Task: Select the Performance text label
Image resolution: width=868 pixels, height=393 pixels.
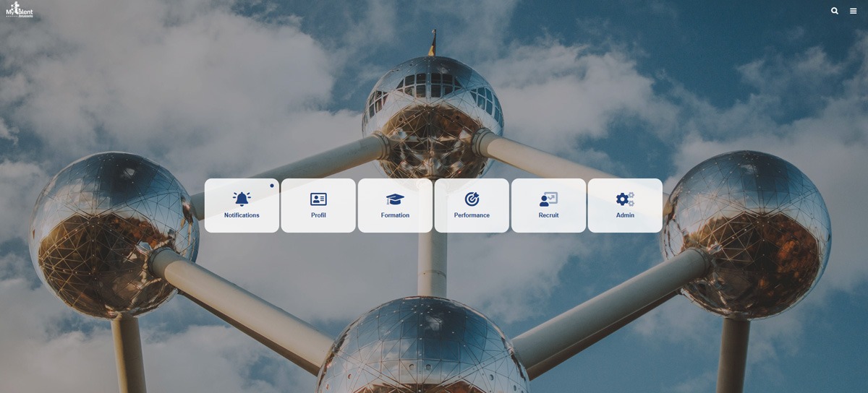Action: tap(472, 215)
